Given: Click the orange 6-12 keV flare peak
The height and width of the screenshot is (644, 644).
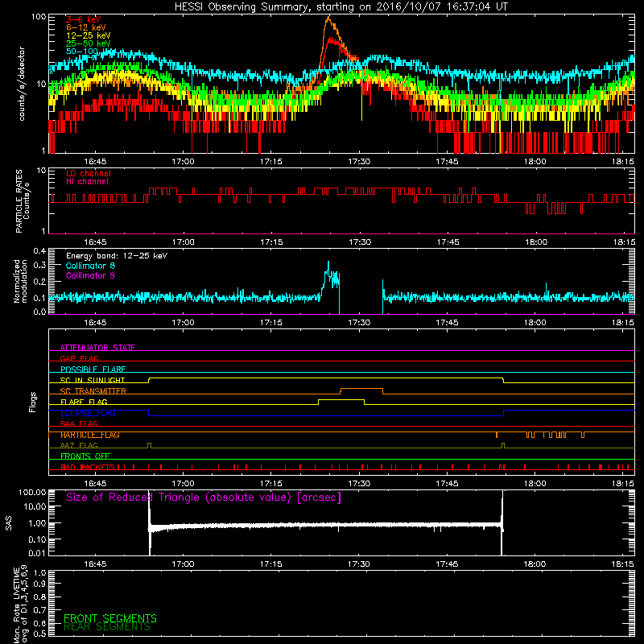Looking at the screenshot, I should tap(328, 19).
